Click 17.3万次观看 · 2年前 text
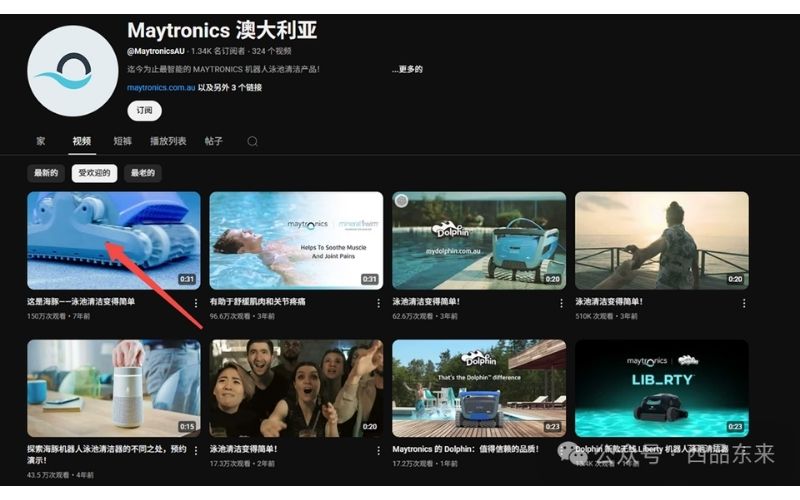The width and height of the screenshot is (800, 500). pyautogui.click(x=242, y=464)
